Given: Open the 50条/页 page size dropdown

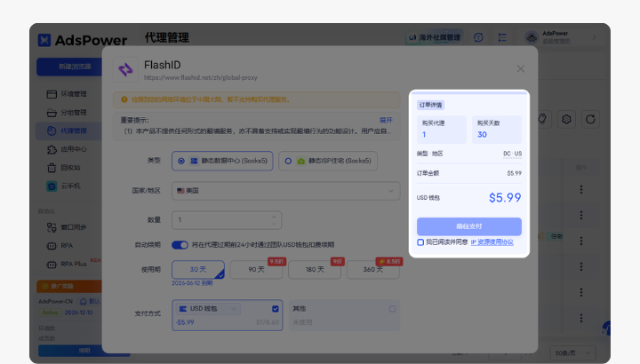Looking at the screenshot, I should pos(572,353).
